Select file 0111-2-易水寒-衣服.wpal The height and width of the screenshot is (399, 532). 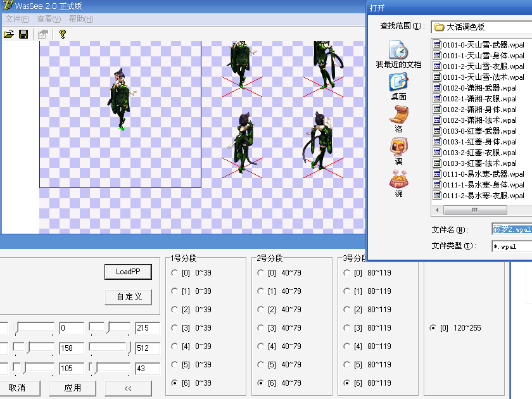click(x=479, y=196)
